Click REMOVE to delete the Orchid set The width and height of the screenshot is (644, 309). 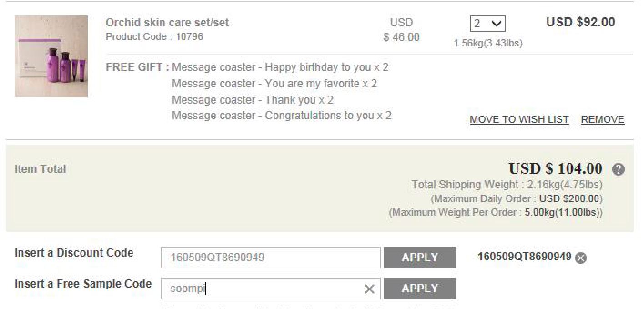(x=603, y=120)
